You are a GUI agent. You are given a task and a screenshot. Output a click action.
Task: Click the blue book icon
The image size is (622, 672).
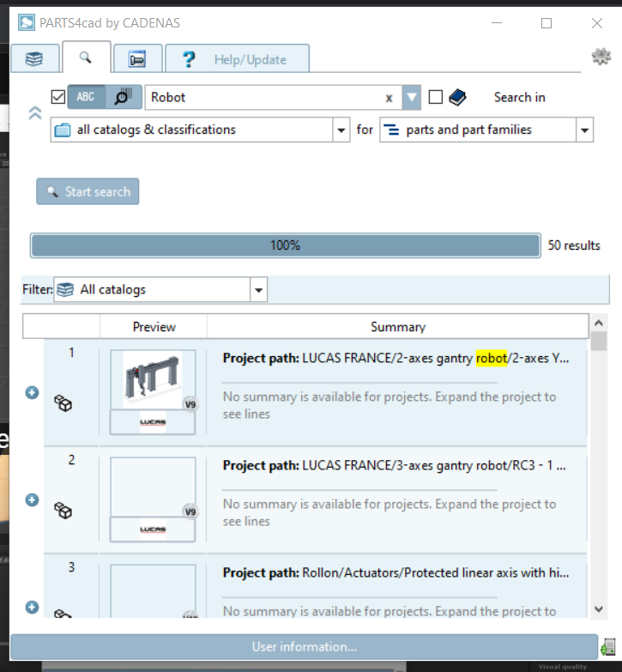pos(457,97)
